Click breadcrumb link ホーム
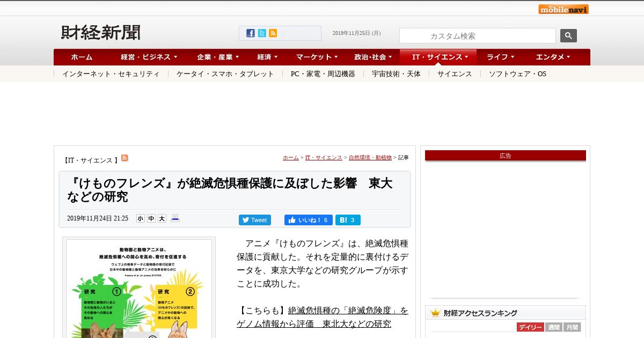Image resolution: width=644 pixels, height=338 pixels. pos(291,158)
